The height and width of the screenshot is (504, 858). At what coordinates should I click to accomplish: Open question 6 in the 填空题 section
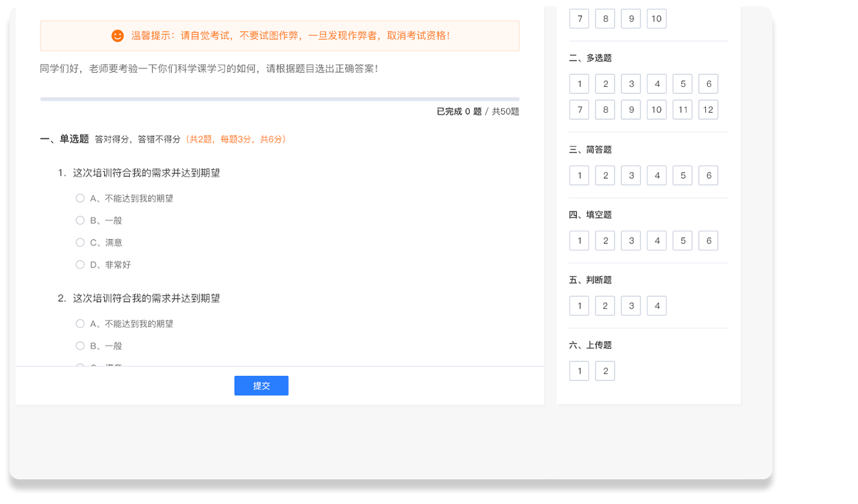708,241
